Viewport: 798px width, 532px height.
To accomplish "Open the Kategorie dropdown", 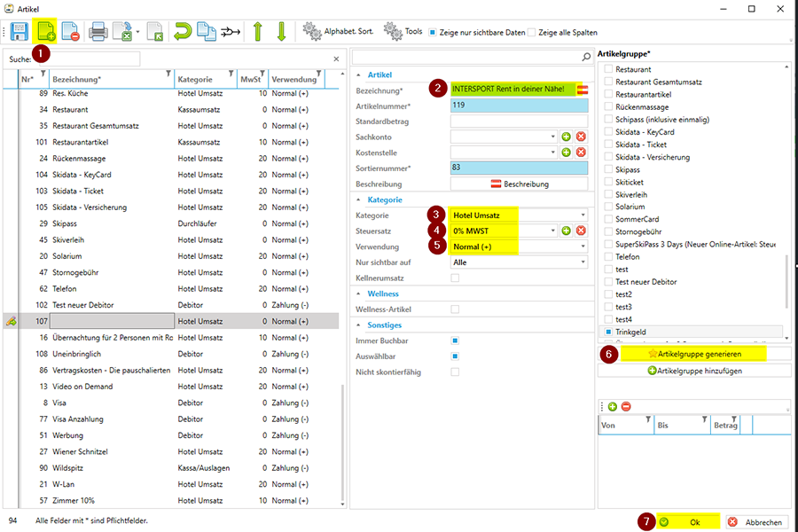I will point(519,215).
